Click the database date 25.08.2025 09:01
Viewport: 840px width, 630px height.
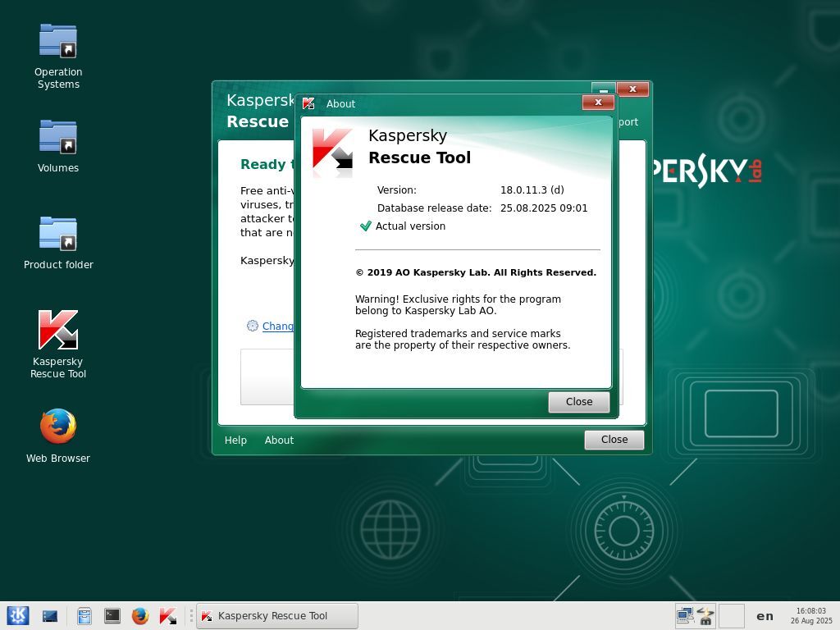[544, 208]
